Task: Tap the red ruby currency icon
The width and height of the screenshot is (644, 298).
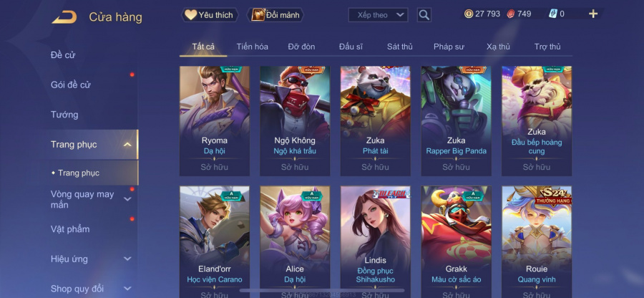Action: 510,14
